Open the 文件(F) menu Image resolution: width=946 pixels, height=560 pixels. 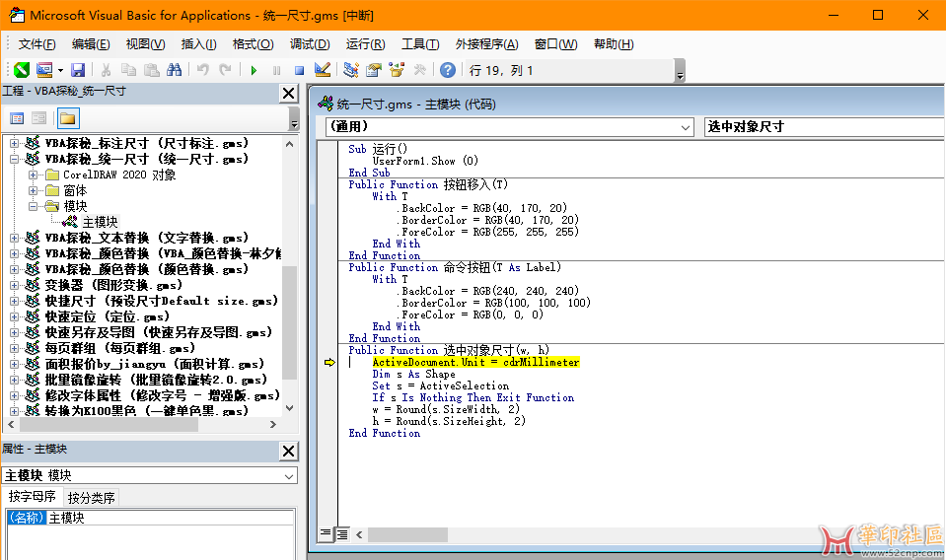(x=36, y=44)
